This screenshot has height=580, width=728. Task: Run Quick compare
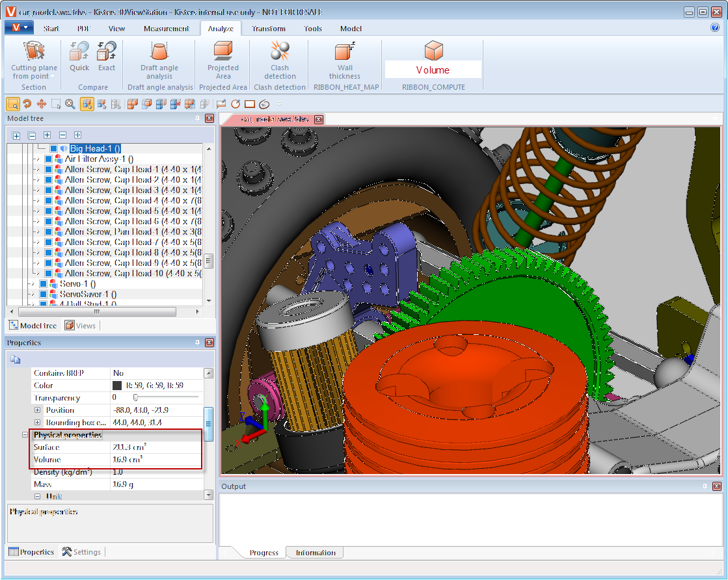tap(79, 57)
